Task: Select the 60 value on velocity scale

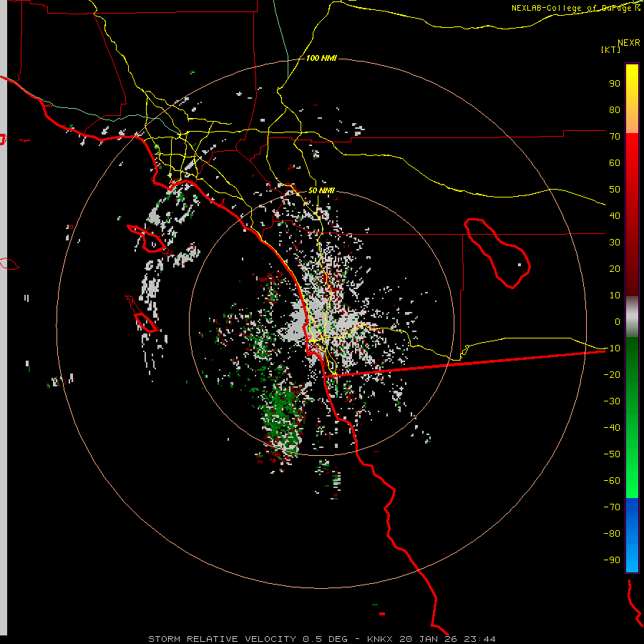Action: pos(615,163)
